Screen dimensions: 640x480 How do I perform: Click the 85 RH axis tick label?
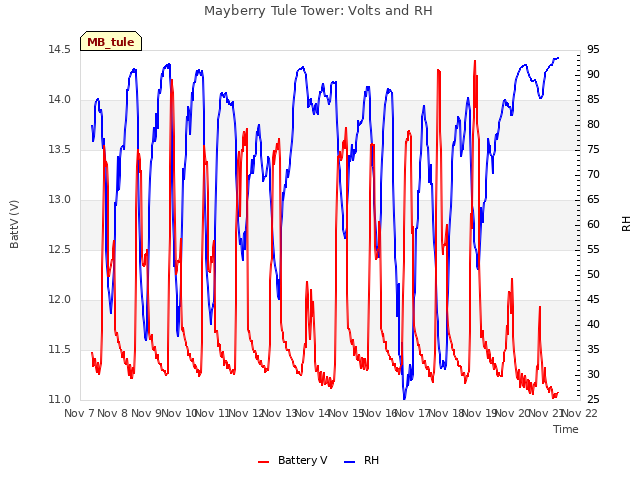(593, 99)
